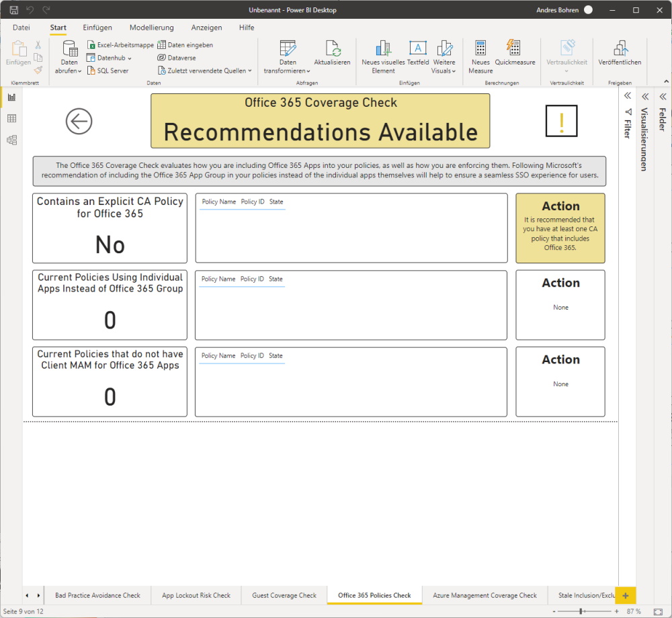Open the Datei menu
Image resolution: width=672 pixels, height=618 pixels.
pyautogui.click(x=22, y=28)
